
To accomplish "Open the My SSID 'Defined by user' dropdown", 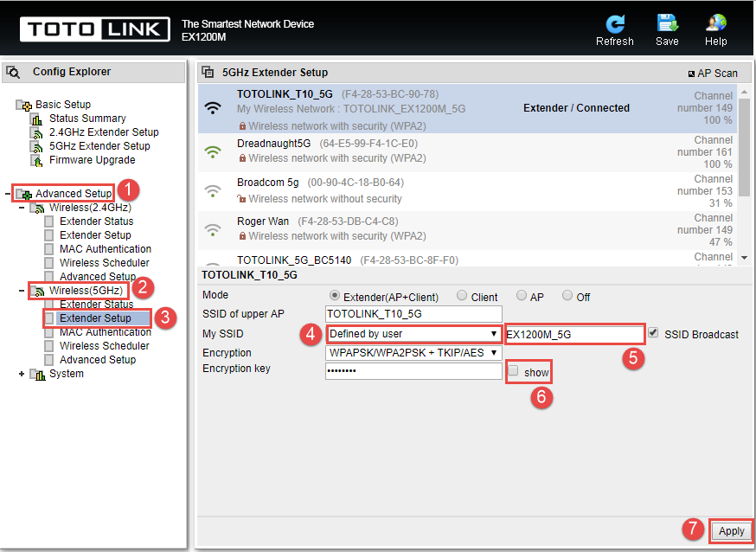I will coord(413,334).
